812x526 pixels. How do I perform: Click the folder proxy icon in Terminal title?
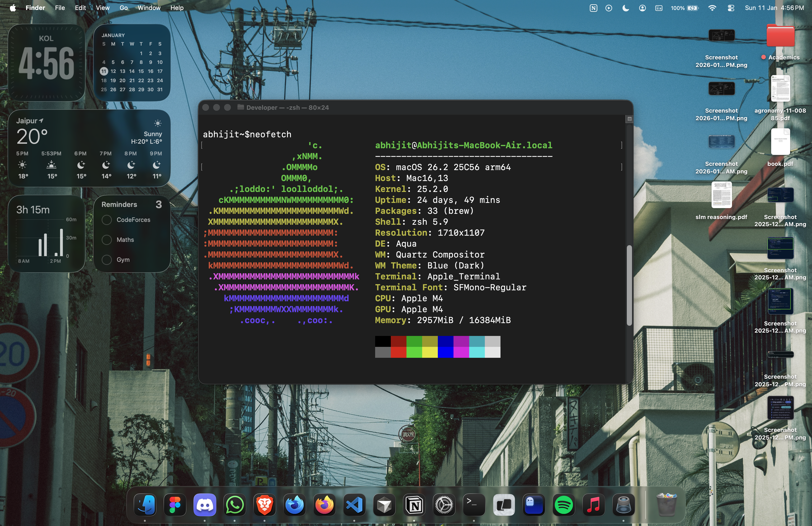[241, 107]
